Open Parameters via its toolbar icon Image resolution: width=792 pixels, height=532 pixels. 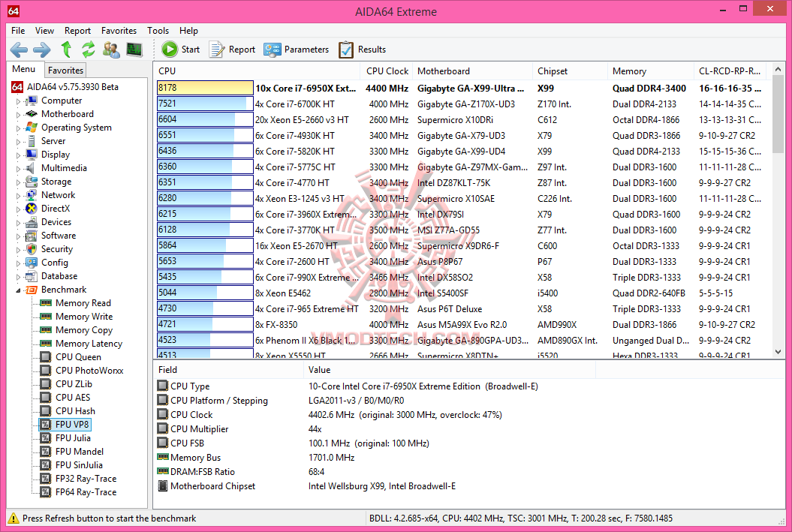click(273, 50)
